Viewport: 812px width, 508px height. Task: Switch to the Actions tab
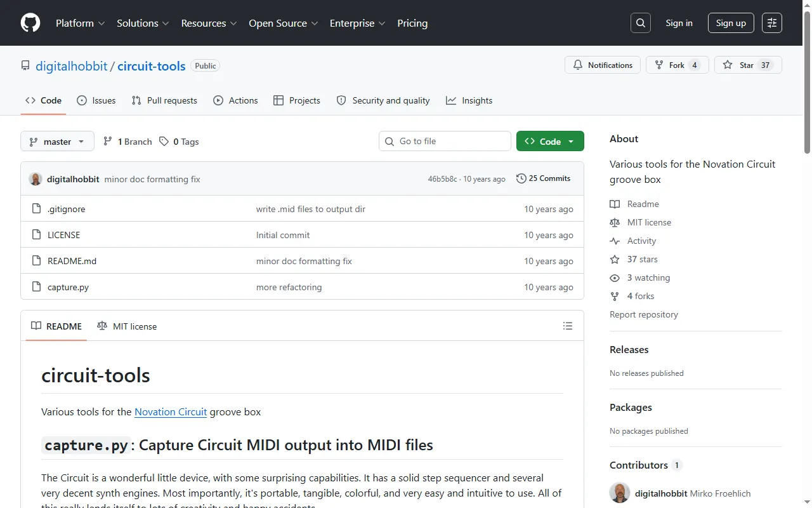(x=235, y=100)
